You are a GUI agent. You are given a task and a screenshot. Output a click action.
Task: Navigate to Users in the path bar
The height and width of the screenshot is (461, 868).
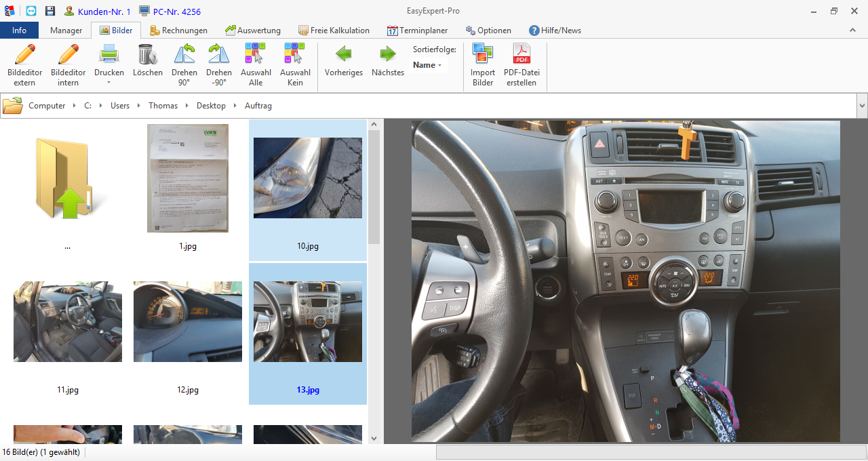coord(120,106)
